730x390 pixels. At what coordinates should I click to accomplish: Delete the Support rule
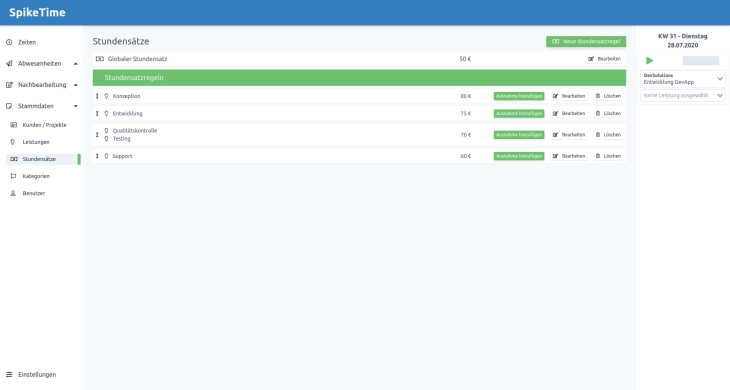pyautogui.click(x=608, y=156)
